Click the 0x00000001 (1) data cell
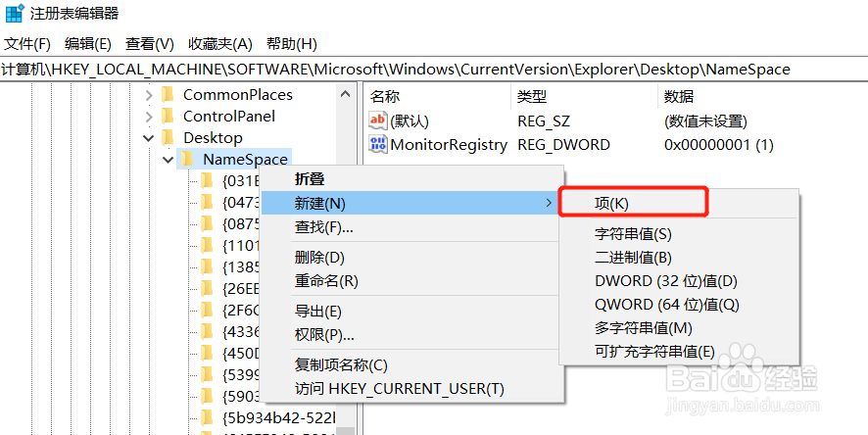Image resolution: width=868 pixels, height=435 pixels. coord(718,145)
